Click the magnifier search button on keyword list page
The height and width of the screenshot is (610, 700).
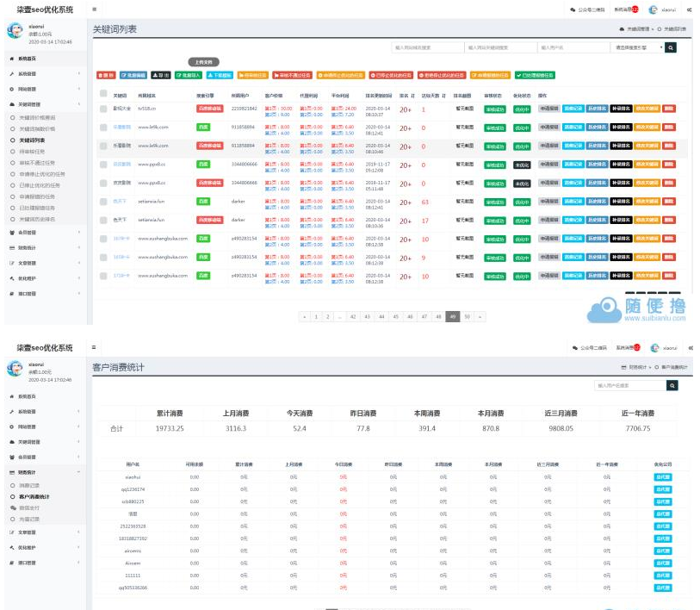[671, 47]
